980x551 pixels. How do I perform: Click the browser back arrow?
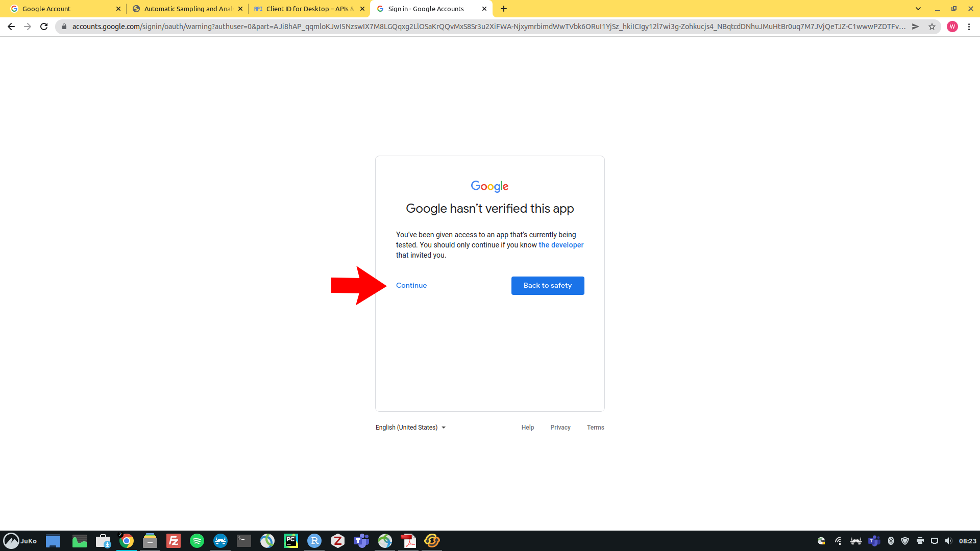tap(11, 27)
